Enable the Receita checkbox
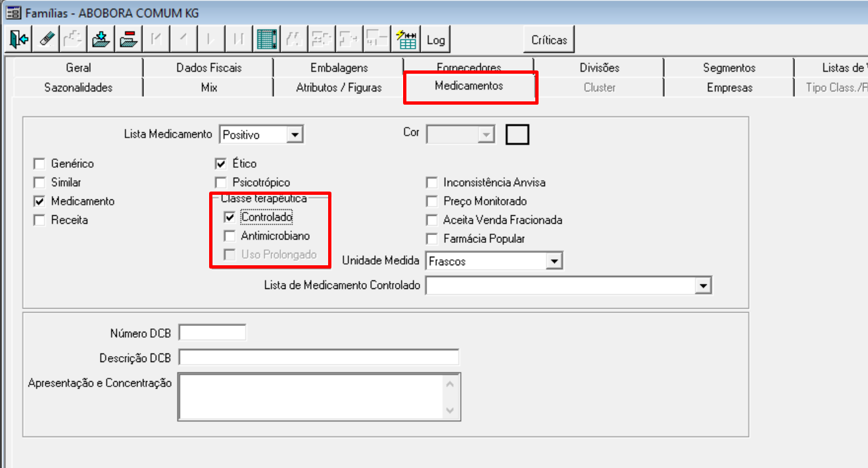Image resolution: width=868 pixels, height=468 pixels. point(39,220)
